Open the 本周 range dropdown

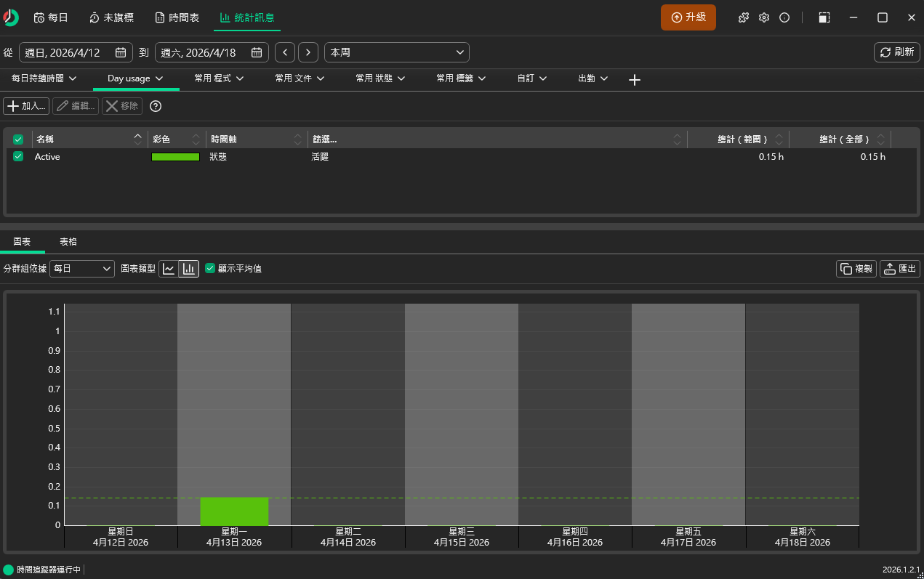396,52
